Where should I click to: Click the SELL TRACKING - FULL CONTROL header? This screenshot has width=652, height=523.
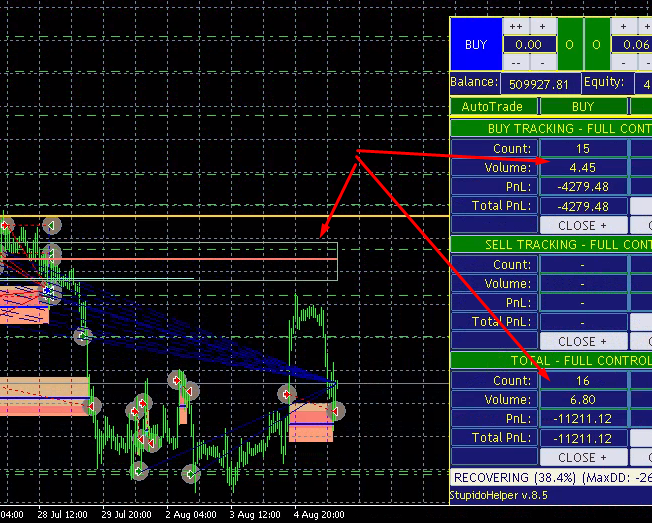pos(551,244)
